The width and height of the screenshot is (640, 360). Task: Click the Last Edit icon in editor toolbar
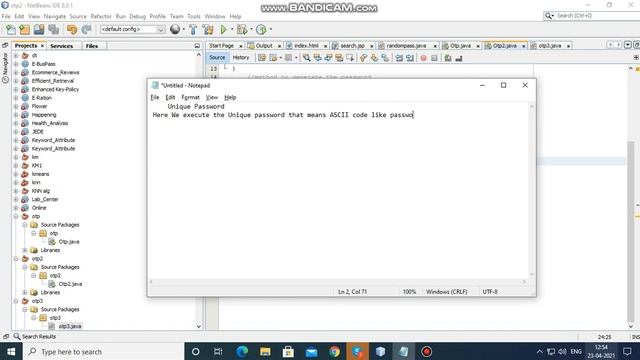(x=262, y=58)
